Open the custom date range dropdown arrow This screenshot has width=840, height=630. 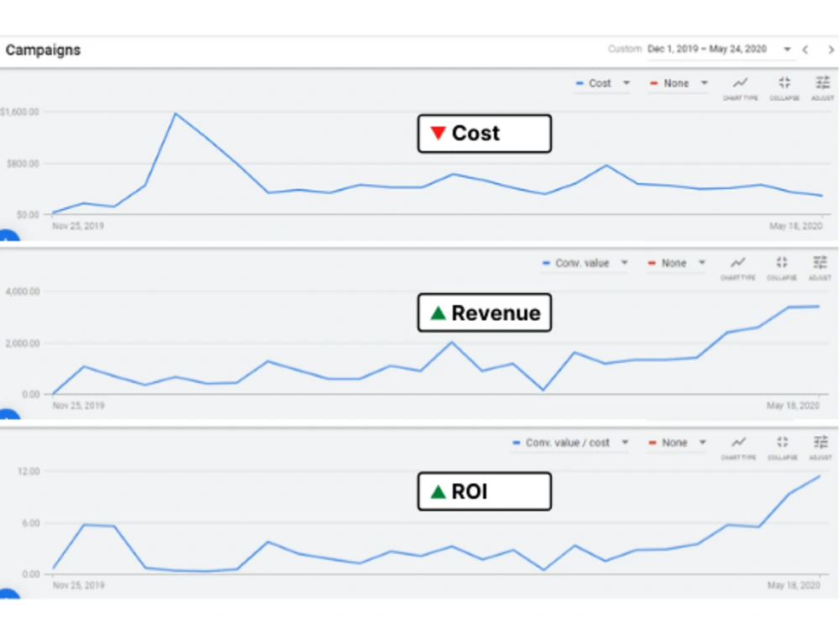pyautogui.click(x=787, y=50)
